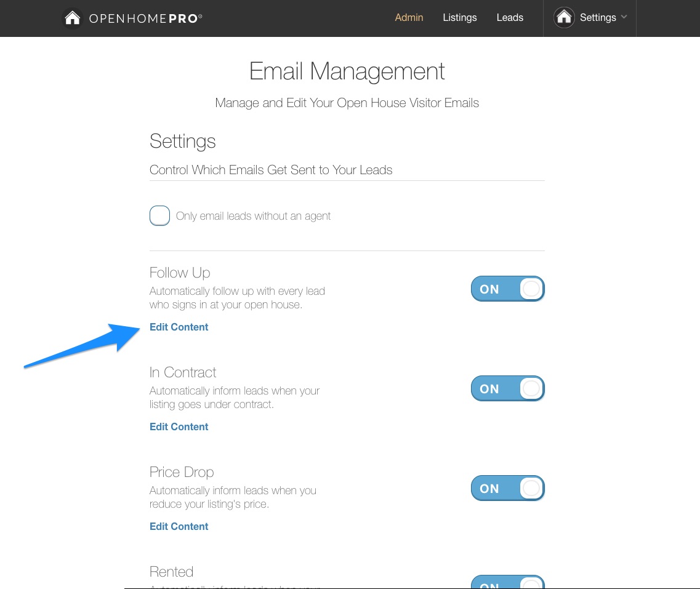Image resolution: width=700 pixels, height=589 pixels.
Task: Click the 'Rented' section title
Action: pos(171,572)
